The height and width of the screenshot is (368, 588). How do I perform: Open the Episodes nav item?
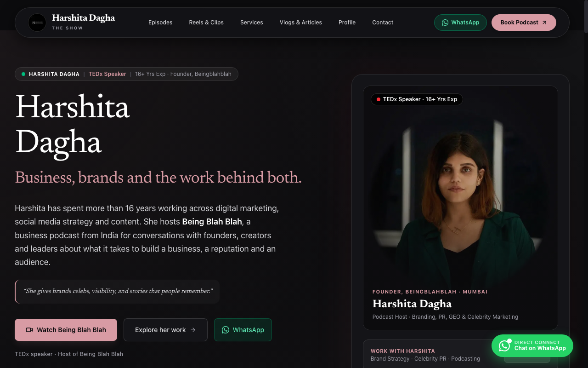tap(160, 23)
